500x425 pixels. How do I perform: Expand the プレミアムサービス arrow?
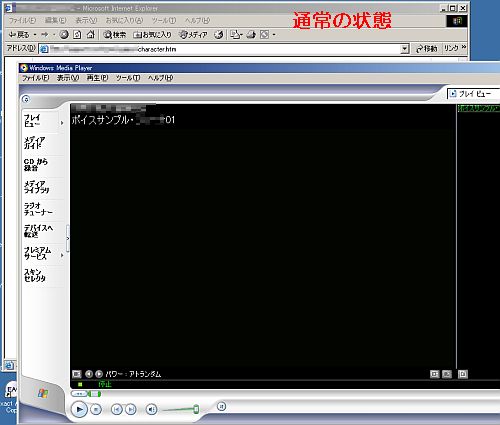pos(62,255)
